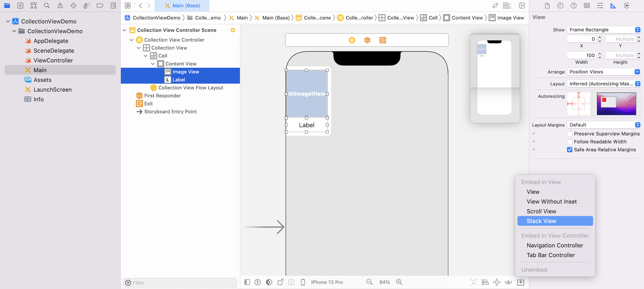
Task: Check Follow Readable Width option
Action: (570, 142)
